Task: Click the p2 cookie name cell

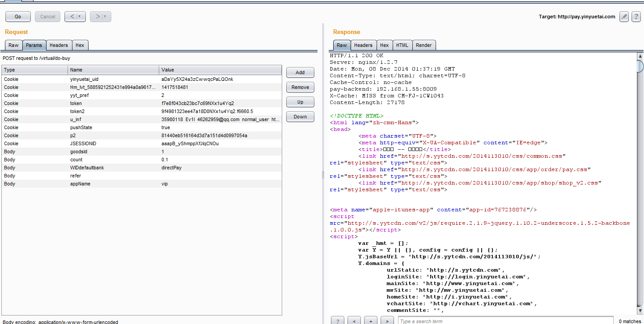Action: click(114, 135)
